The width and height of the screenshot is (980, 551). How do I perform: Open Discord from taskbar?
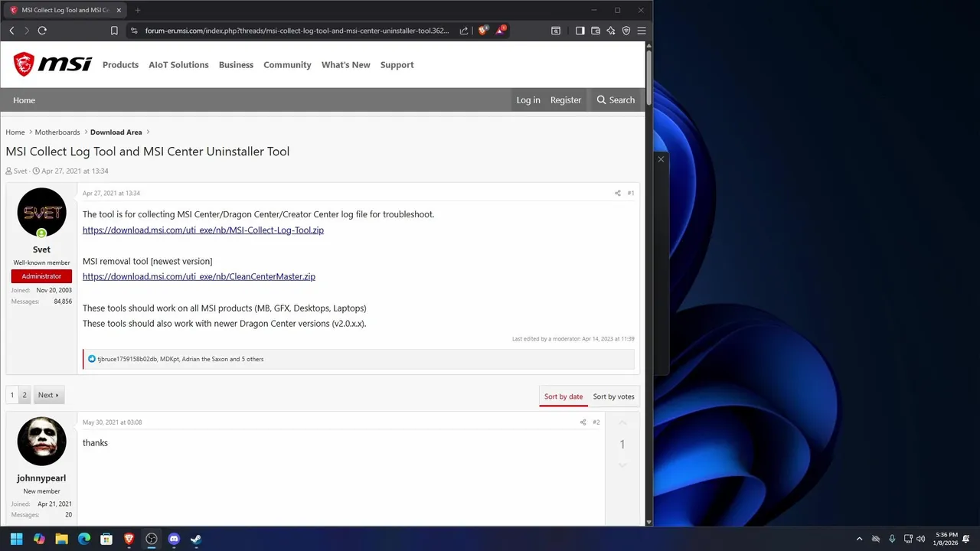point(174,539)
